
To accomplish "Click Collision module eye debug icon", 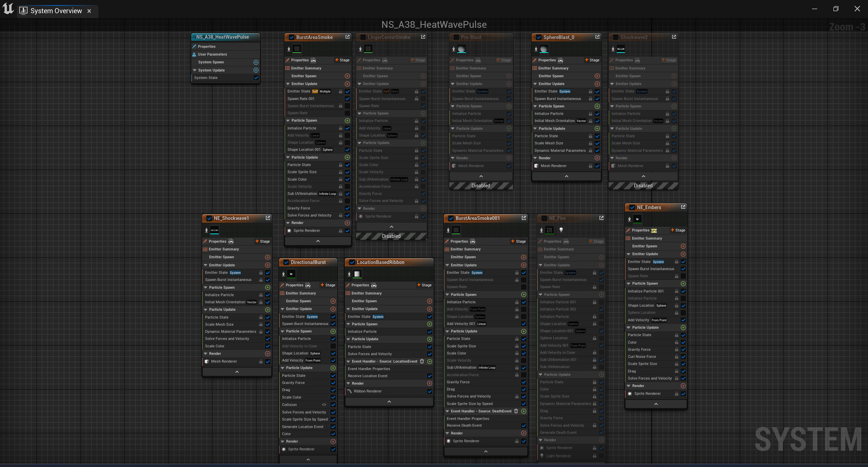I will (x=324, y=405).
